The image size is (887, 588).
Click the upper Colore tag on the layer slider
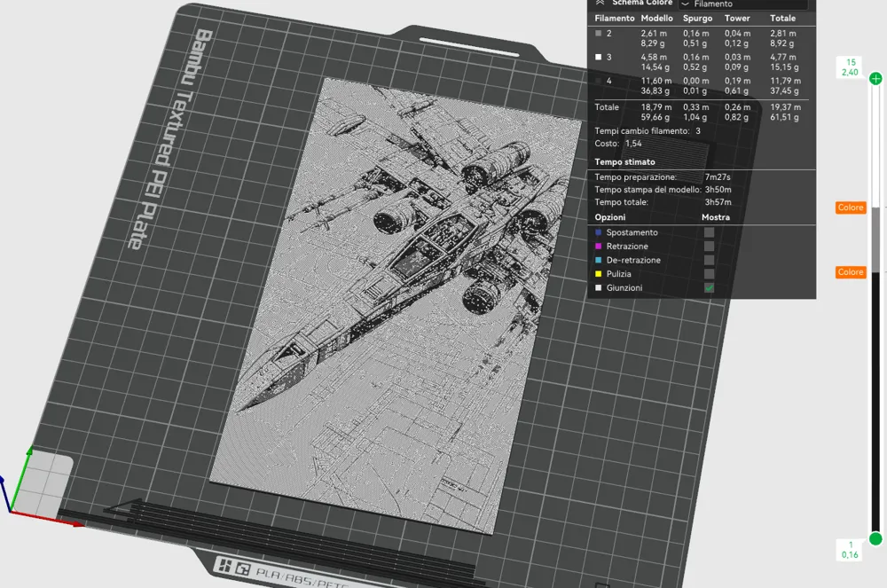pos(851,208)
